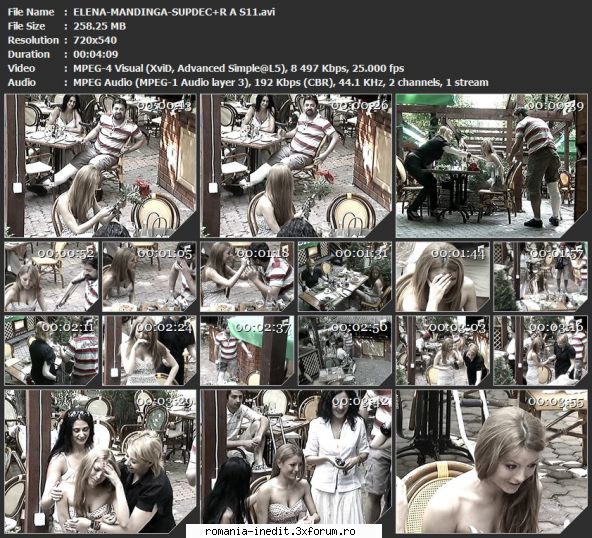592x538 pixels.
Task: Choose the frame marked 00:01:05
Action: tap(150, 276)
